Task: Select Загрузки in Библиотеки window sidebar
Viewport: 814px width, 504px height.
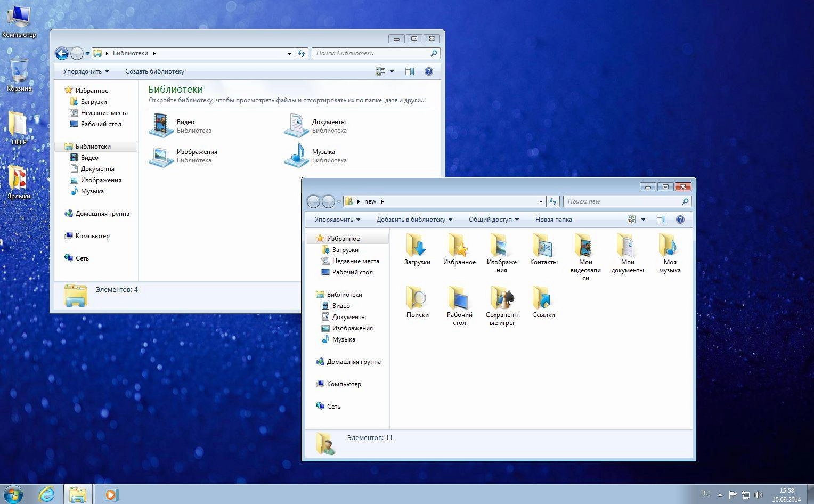Action: click(x=94, y=102)
